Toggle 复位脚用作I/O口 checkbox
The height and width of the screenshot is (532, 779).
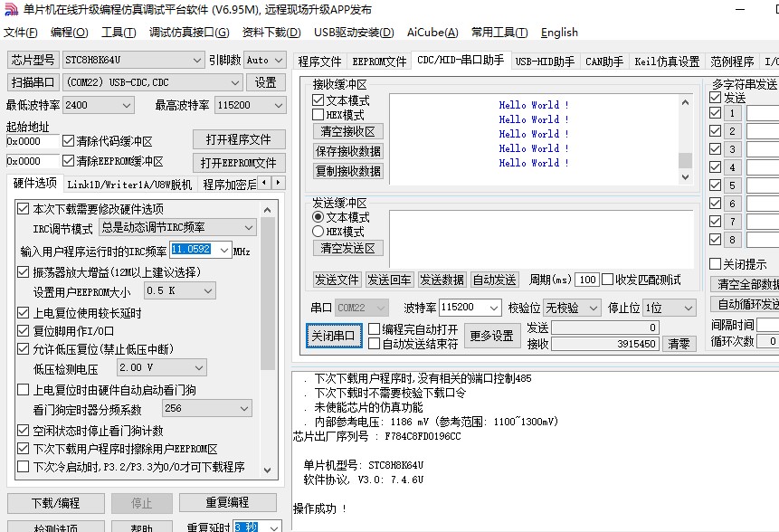coord(23,331)
